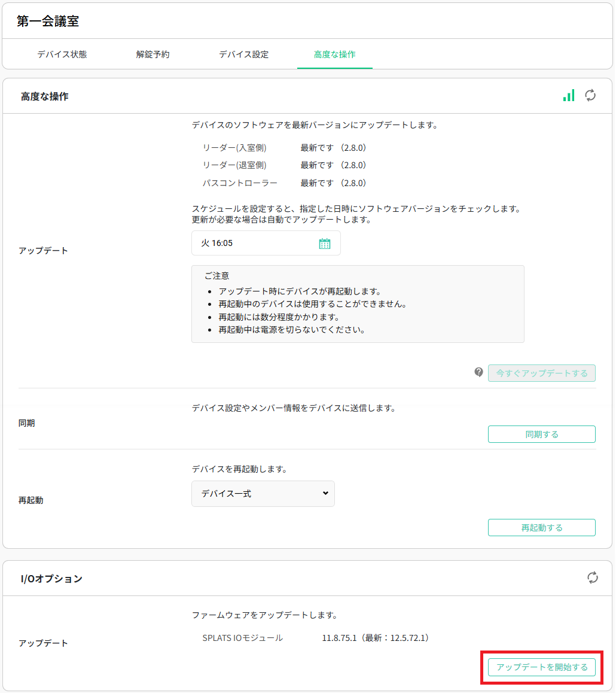Click 最新です (2.8.0) beside リーダー(入室側)
Viewport: 616px width, 693px height.
[333, 148]
